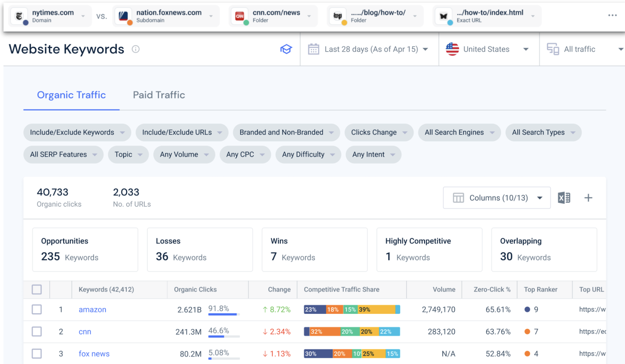The width and height of the screenshot is (625, 364).
Task: Click the cnn competitive traffic share bar
Action: pos(352,331)
